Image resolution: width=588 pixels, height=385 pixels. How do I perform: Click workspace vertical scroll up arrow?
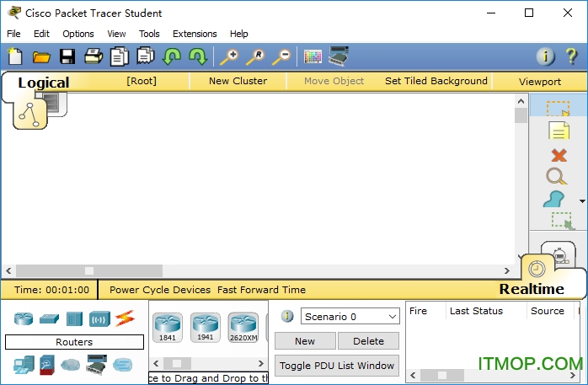pyautogui.click(x=521, y=101)
